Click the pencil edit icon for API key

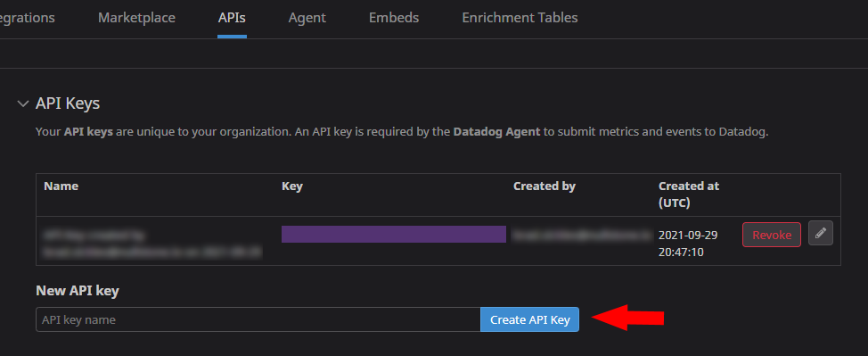(821, 234)
